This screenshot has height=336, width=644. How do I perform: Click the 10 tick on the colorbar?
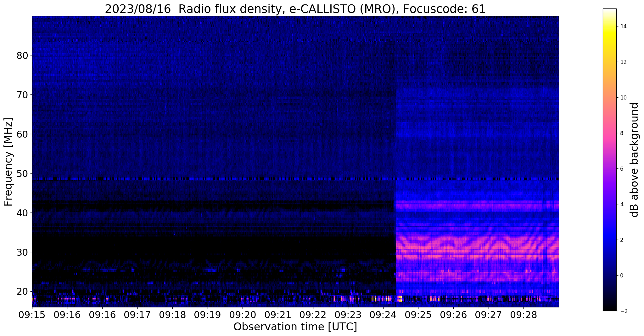point(623,98)
